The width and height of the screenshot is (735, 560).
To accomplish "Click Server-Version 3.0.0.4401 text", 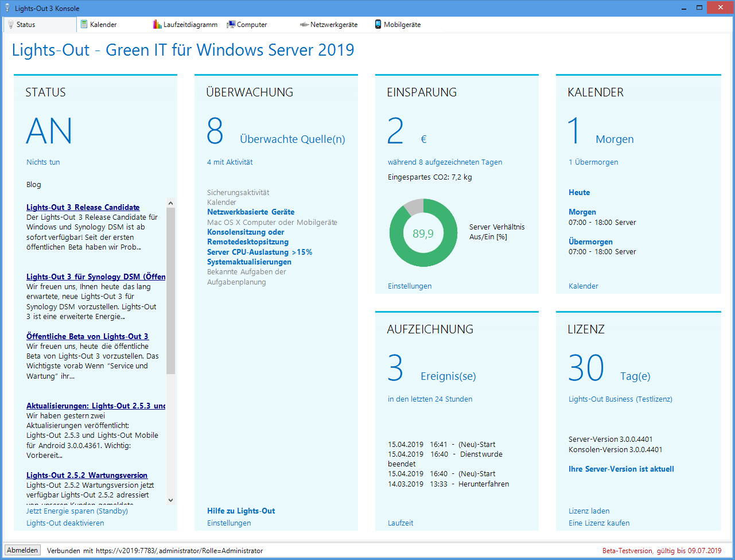I will tap(610, 440).
